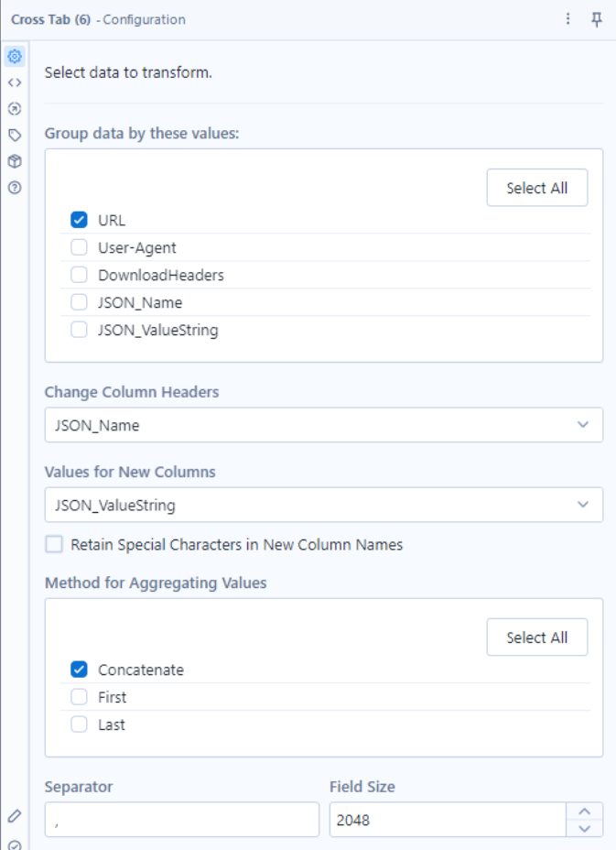Viewport: 616px width, 850px height.
Task: Click Select All for aggregation methods
Action: point(536,637)
